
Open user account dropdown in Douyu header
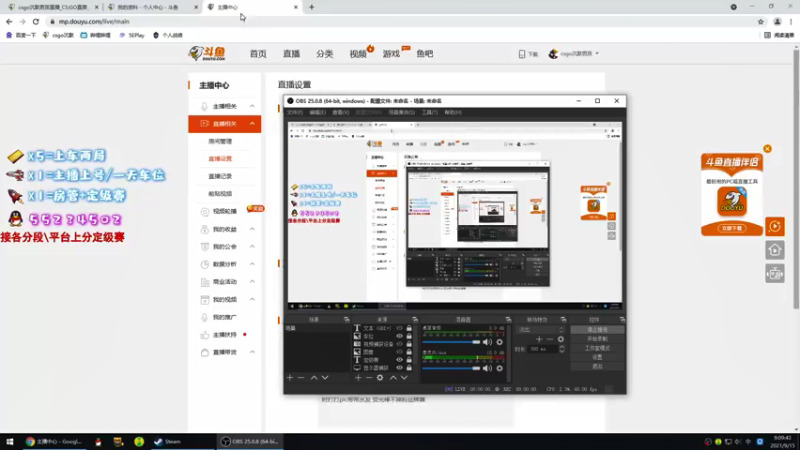(574, 54)
